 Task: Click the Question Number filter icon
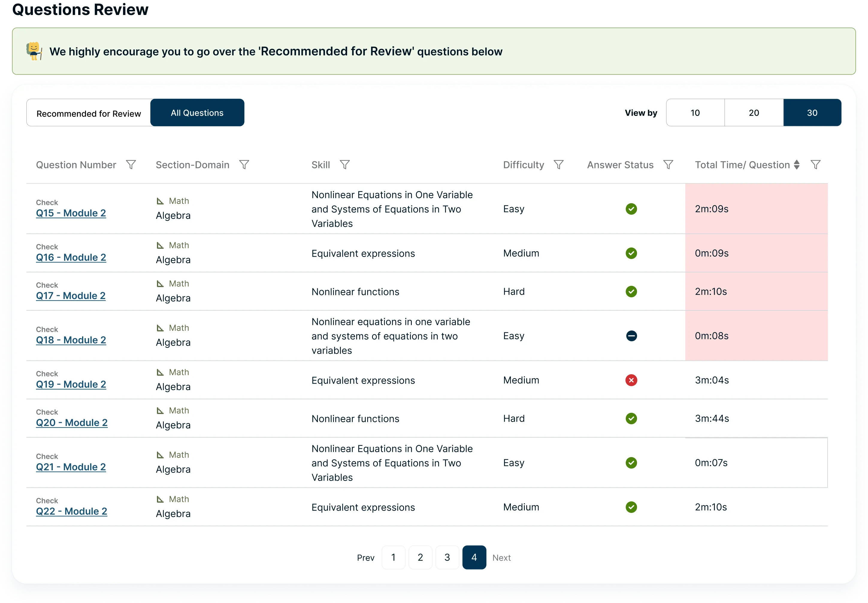pos(131,165)
